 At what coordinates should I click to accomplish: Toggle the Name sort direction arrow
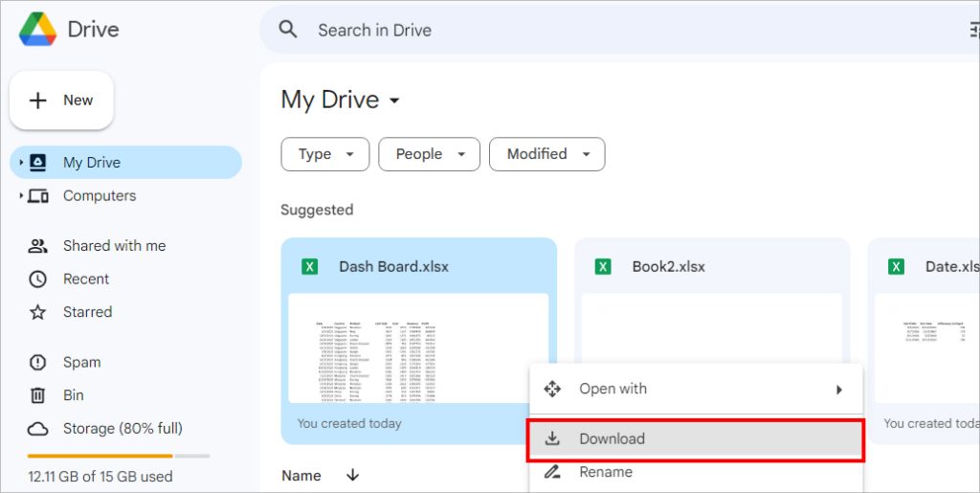pyautogui.click(x=352, y=476)
